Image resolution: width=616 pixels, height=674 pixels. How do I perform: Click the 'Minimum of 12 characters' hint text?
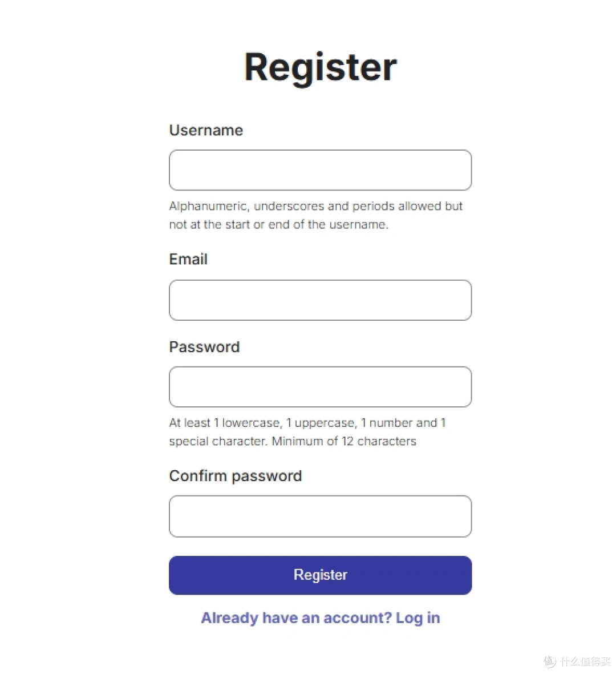point(344,442)
